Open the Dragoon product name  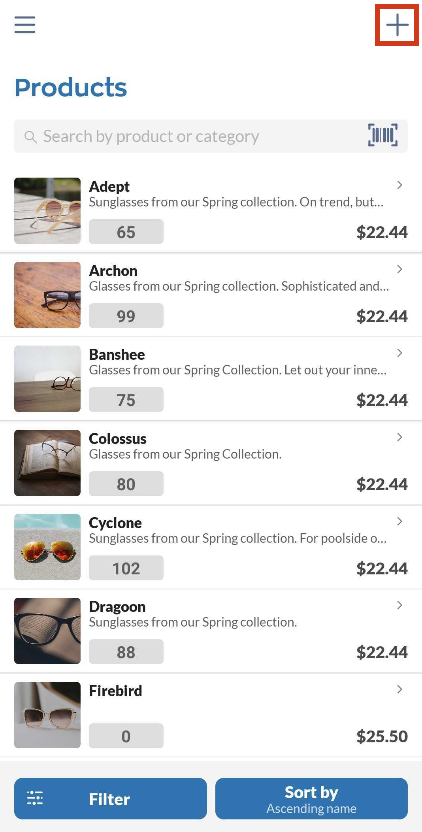[117, 606]
